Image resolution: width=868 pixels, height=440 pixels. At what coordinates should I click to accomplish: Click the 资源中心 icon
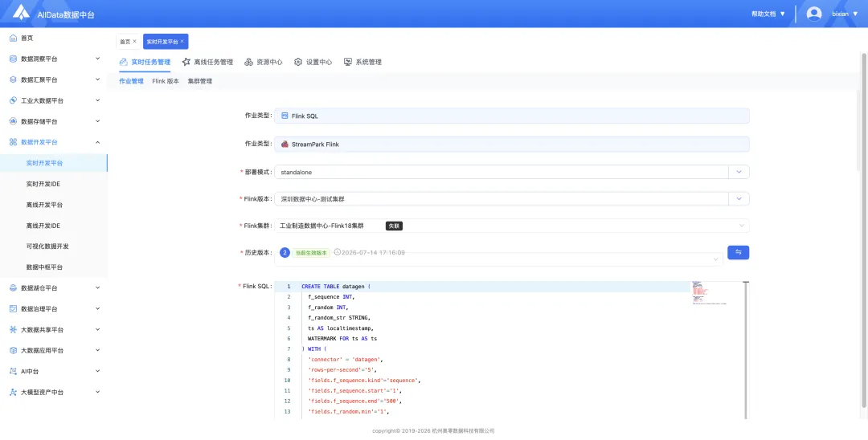[x=249, y=62]
